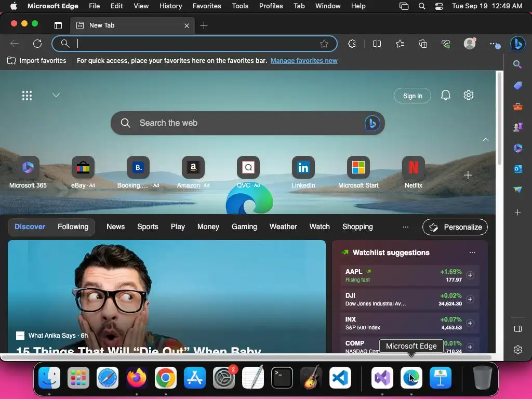
Task: Open the Extensions puzzle icon
Action: [x=352, y=44]
